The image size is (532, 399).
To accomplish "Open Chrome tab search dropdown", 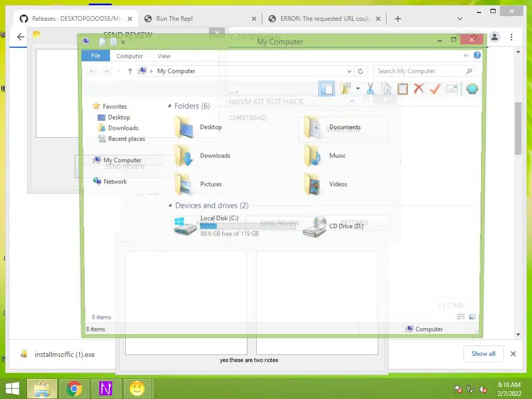I will tap(459, 19).
